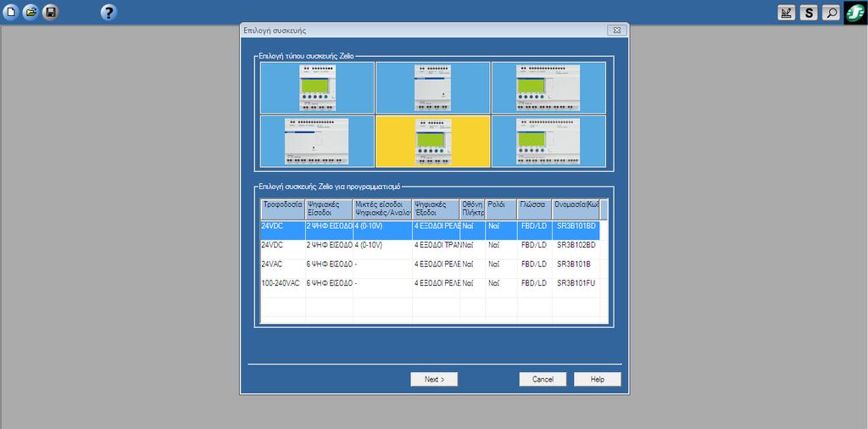The image size is (868, 429).
Task: Click the edit mode pencil icon
Action: [786, 13]
